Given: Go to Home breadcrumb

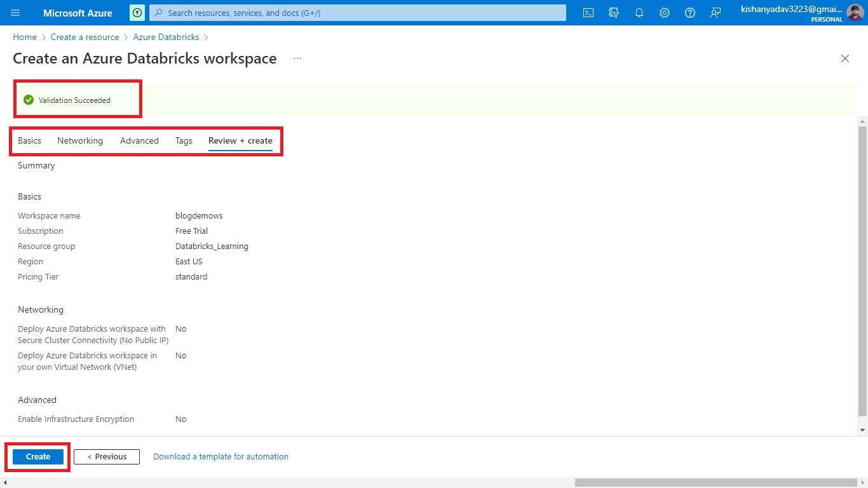Looking at the screenshot, I should pyautogui.click(x=25, y=37).
